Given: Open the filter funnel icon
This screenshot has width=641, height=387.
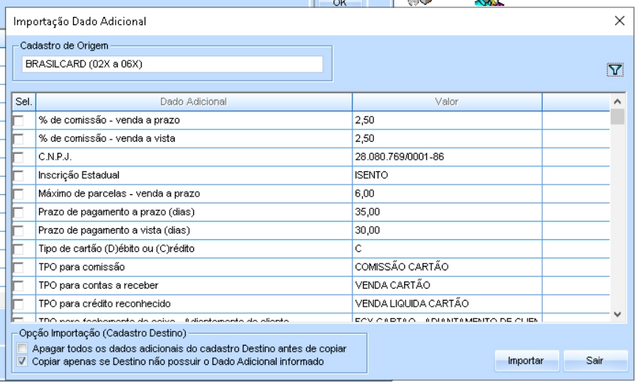Looking at the screenshot, I should [x=615, y=70].
